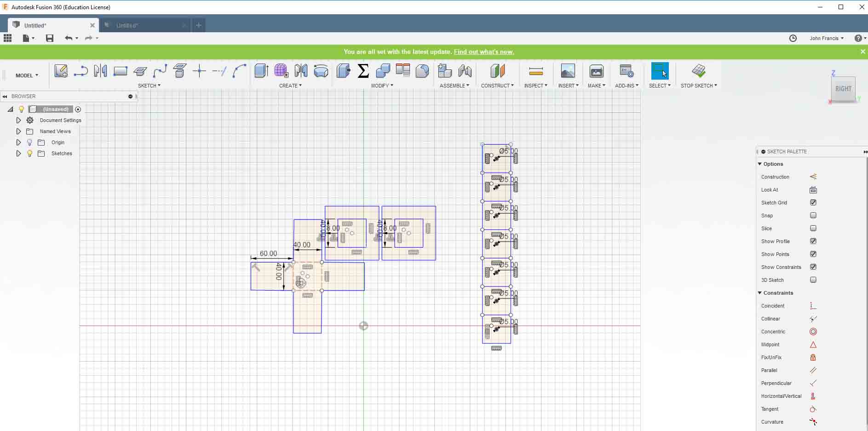Toggle the Sketch Grid checkbox
Viewport: 868px width, 431px height.
813,203
